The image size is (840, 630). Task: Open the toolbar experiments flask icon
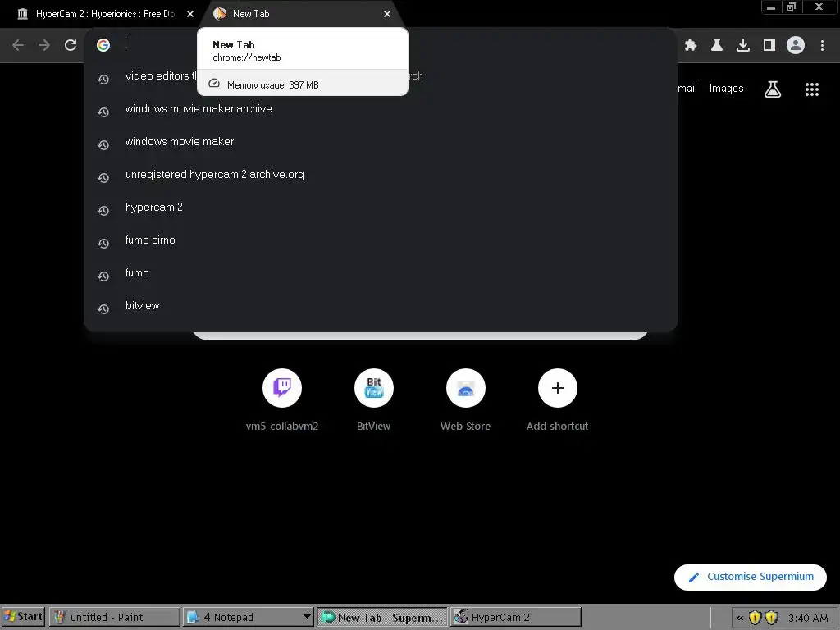(x=717, y=46)
